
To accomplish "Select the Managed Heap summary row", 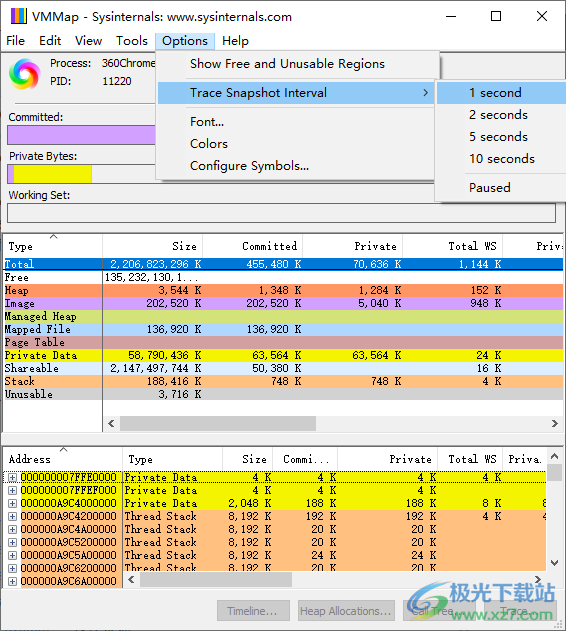I will pos(283,316).
